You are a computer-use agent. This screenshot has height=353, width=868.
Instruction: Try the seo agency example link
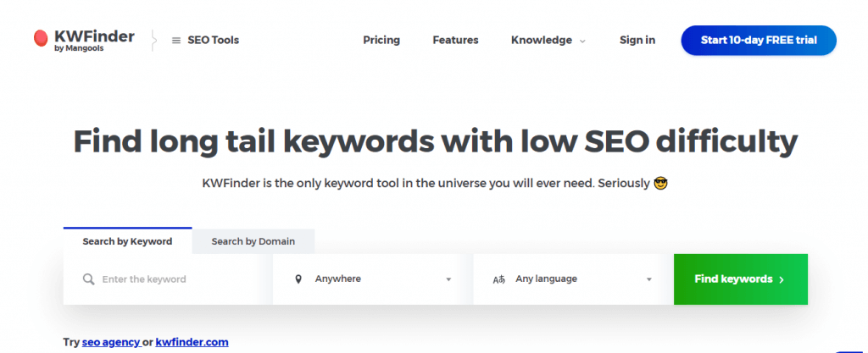(111, 342)
